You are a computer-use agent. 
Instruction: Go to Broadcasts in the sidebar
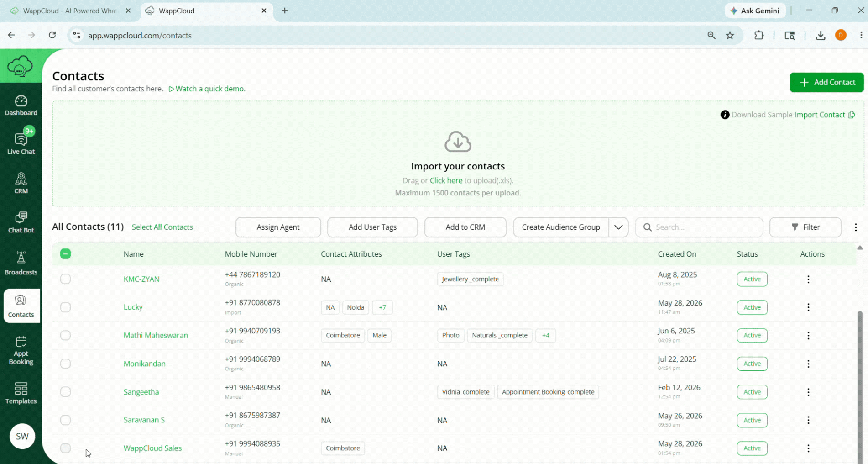pos(21,263)
